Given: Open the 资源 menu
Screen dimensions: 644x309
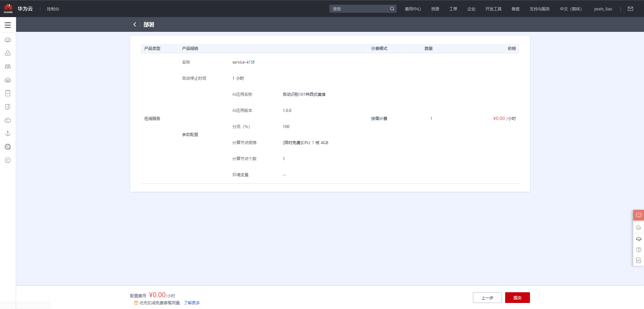Looking at the screenshot, I should pyautogui.click(x=435, y=9).
